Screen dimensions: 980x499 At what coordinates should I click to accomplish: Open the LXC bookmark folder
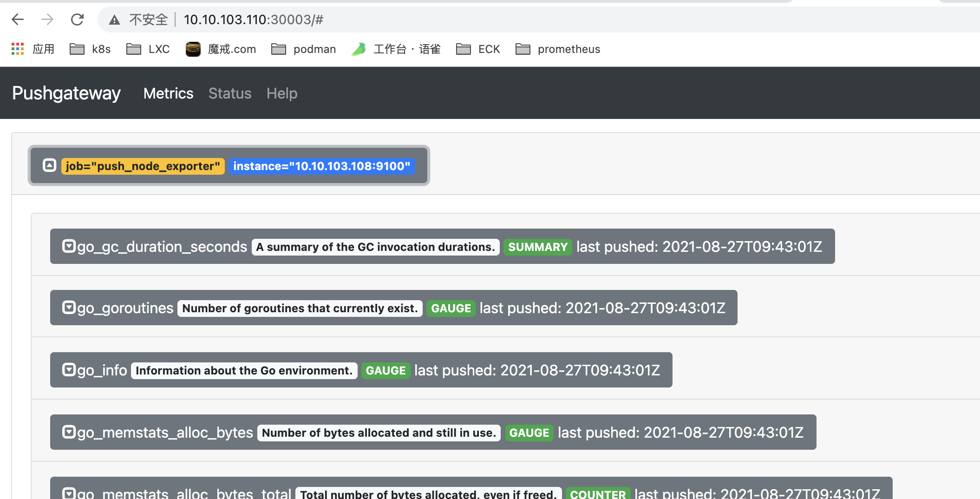click(148, 49)
